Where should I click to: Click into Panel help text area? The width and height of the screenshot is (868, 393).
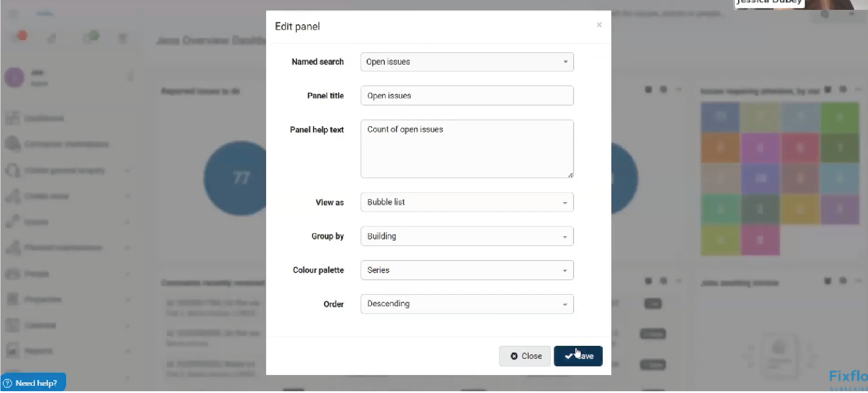pyautogui.click(x=467, y=149)
